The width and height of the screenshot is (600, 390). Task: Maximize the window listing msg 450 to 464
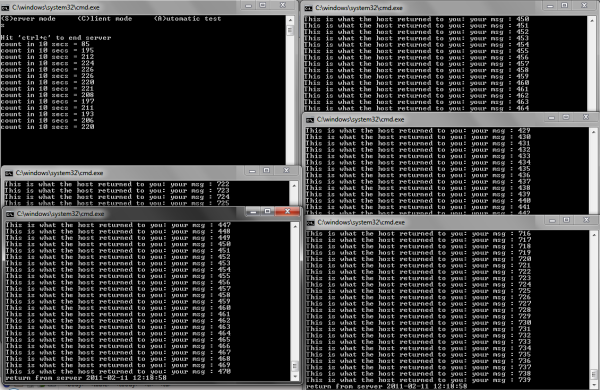pos(564,5)
